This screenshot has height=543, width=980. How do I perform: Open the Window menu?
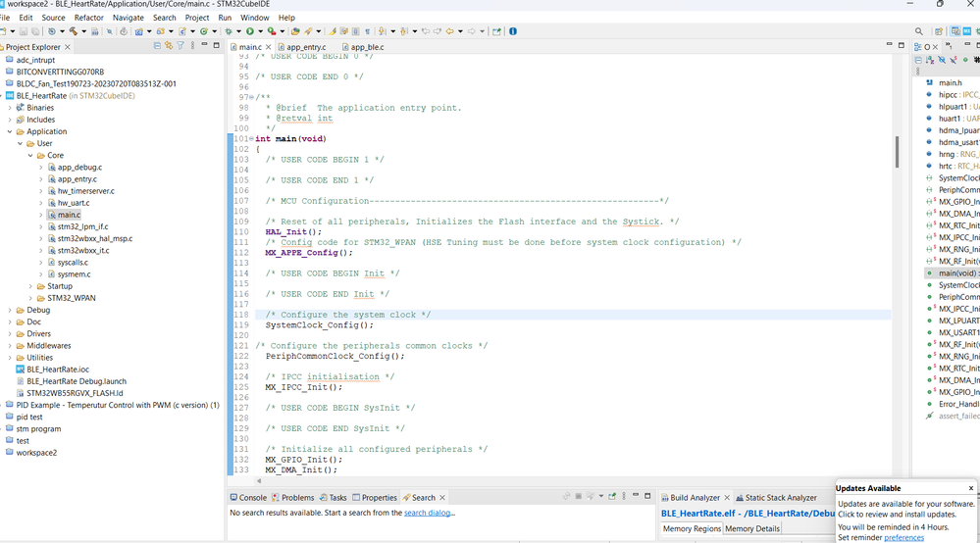click(x=254, y=18)
